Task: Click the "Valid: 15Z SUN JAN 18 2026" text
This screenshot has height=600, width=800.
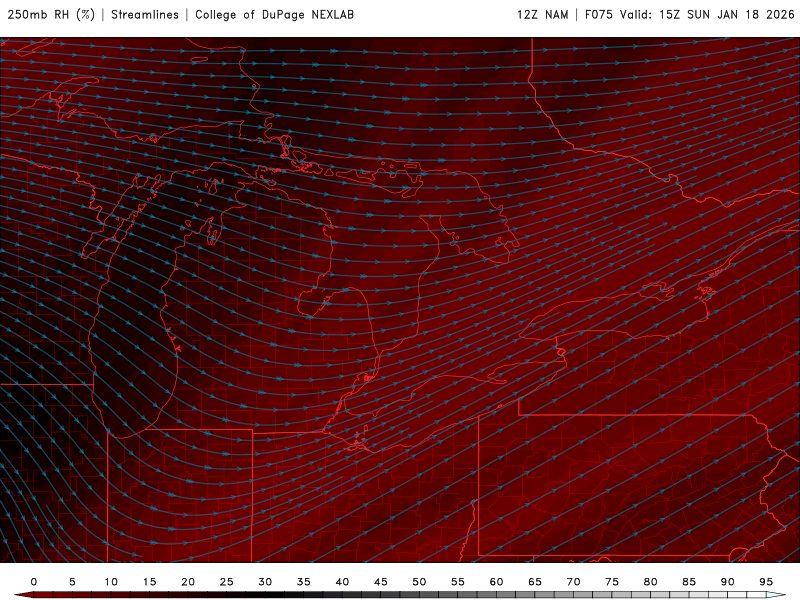Action: tap(707, 15)
